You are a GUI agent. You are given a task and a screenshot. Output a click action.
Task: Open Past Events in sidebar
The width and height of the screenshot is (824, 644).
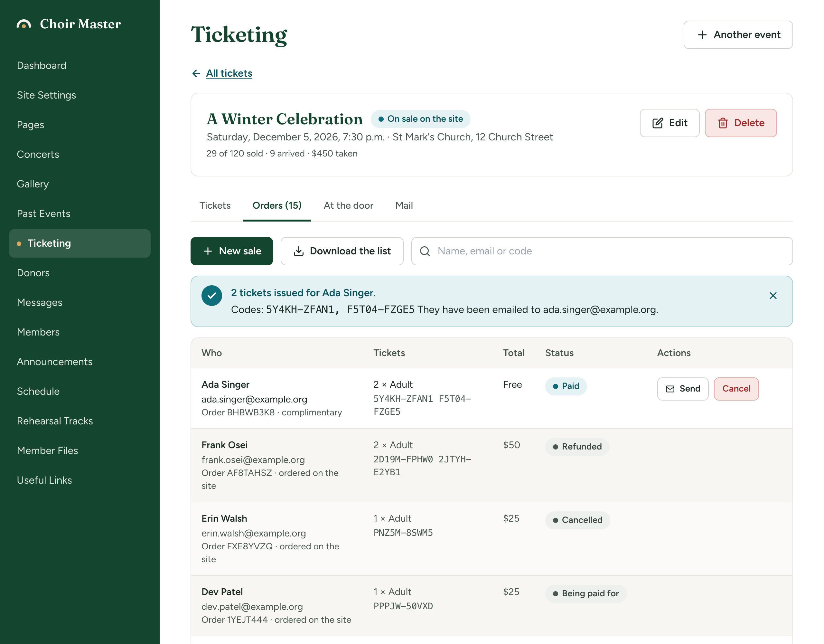click(44, 214)
